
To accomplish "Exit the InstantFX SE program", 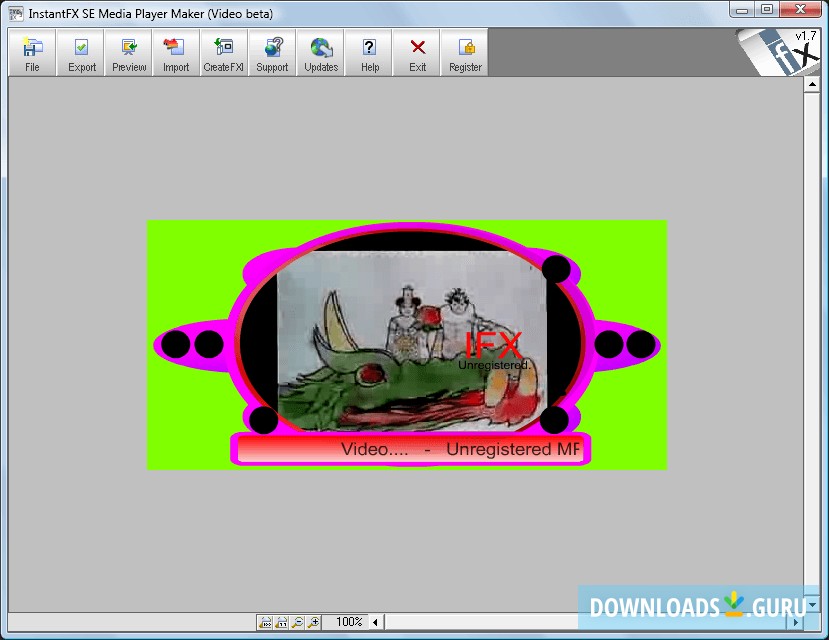I will [416, 52].
